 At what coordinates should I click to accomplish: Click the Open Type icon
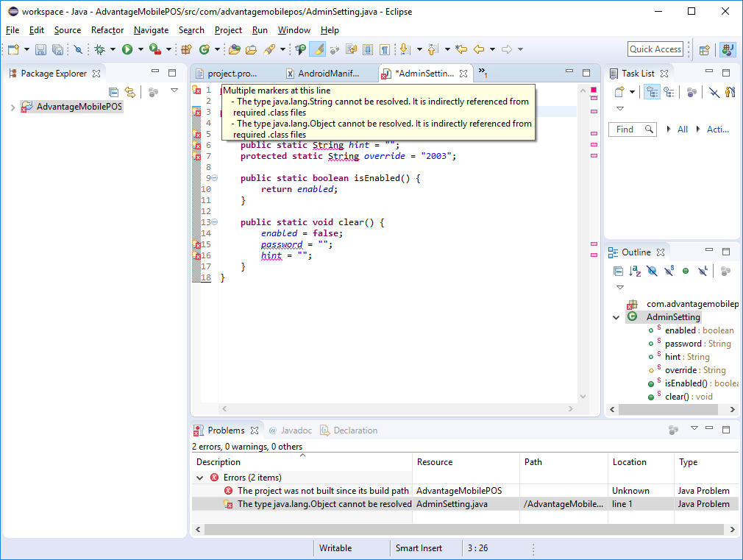point(235,49)
